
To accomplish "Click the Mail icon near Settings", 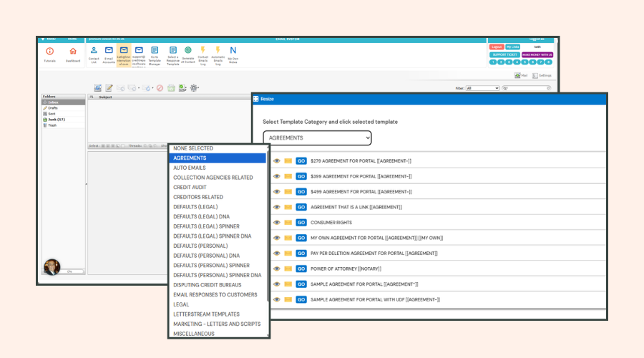I will pos(517,76).
